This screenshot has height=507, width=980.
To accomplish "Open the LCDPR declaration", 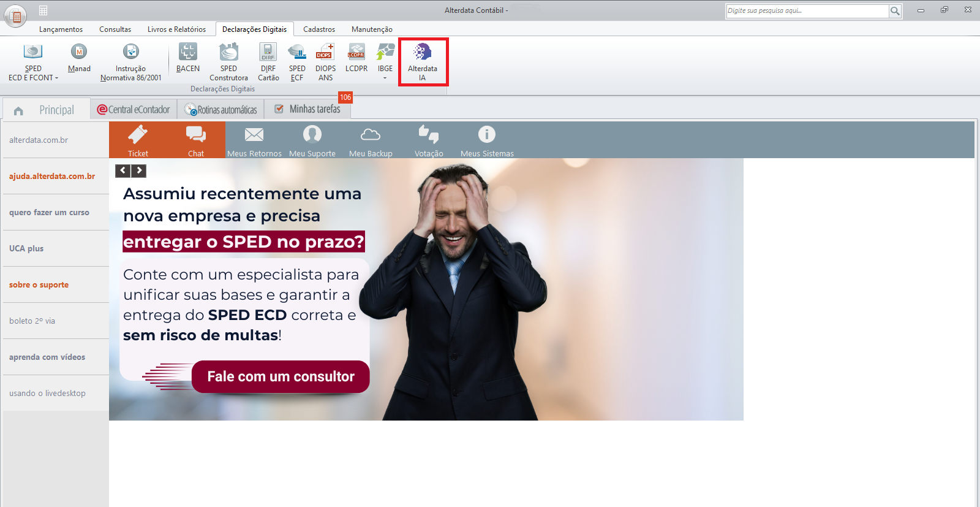I will [356, 58].
